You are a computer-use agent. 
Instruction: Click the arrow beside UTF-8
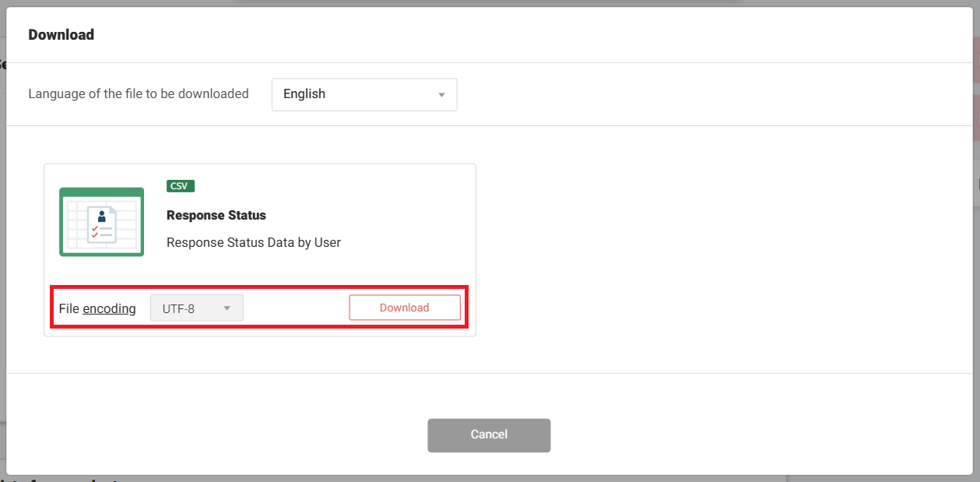point(227,308)
